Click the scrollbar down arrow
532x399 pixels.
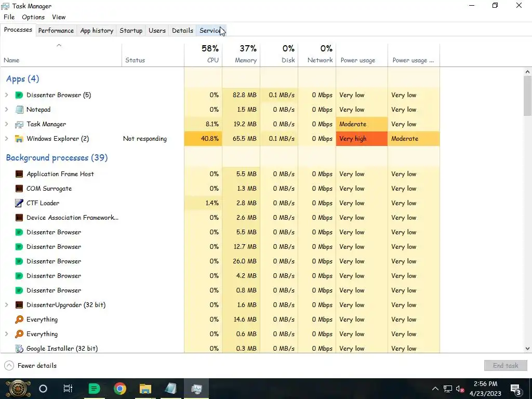pyautogui.click(x=527, y=349)
